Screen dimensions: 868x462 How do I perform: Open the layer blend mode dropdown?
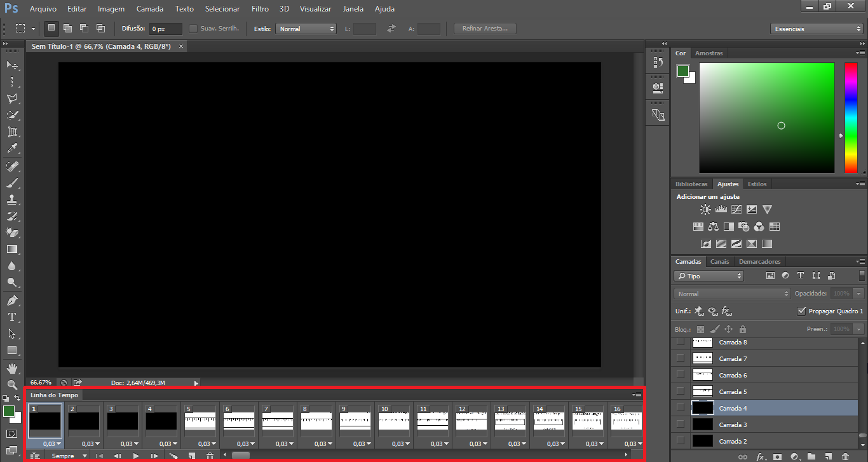coord(732,294)
